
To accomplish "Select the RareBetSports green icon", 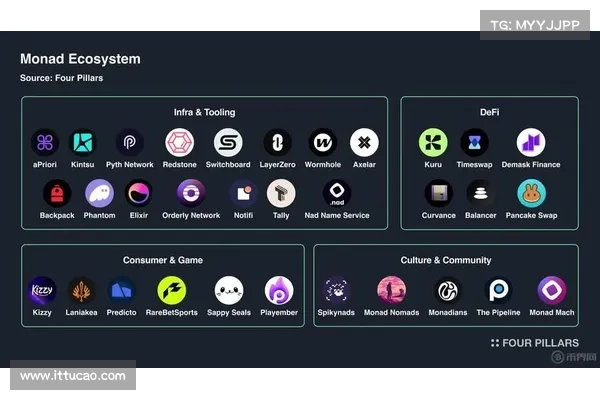I will pos(171,291).
